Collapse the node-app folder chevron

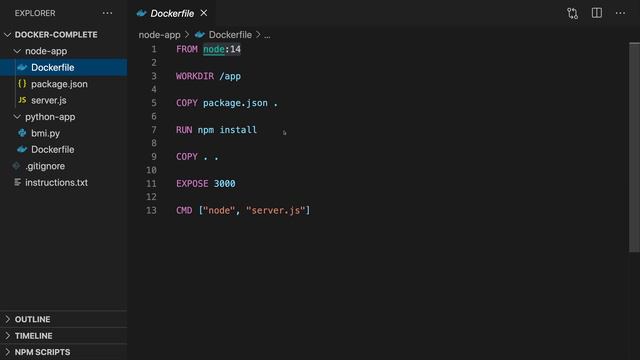point(17,51)
